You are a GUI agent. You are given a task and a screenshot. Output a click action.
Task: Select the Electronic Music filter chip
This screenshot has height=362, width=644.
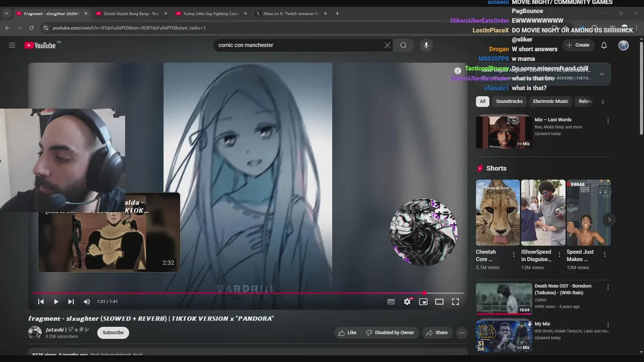(550, 102)
